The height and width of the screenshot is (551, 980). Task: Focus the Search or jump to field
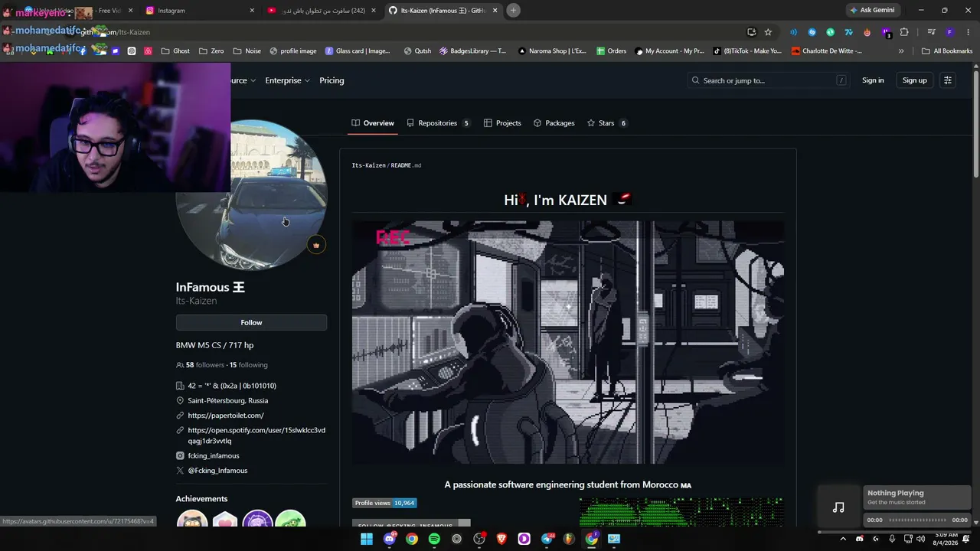point(769,80)
